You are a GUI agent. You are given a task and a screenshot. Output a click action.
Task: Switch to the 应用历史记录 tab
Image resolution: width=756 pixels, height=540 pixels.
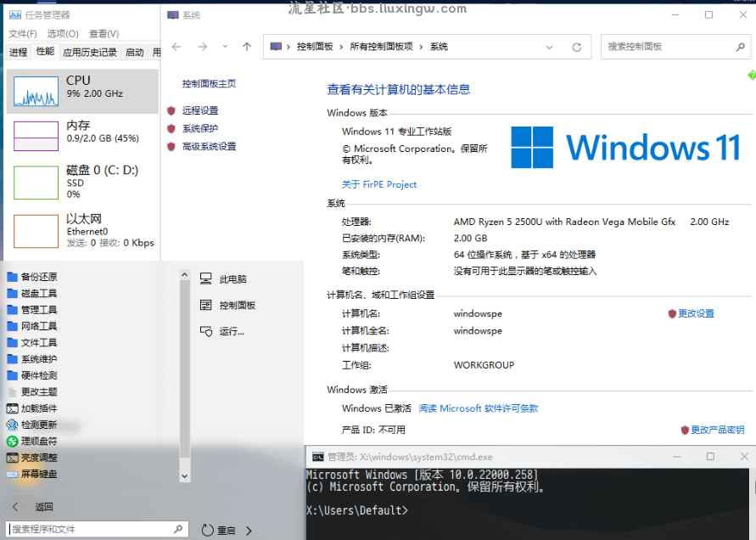pyautogui.click(x=90, y=52)
